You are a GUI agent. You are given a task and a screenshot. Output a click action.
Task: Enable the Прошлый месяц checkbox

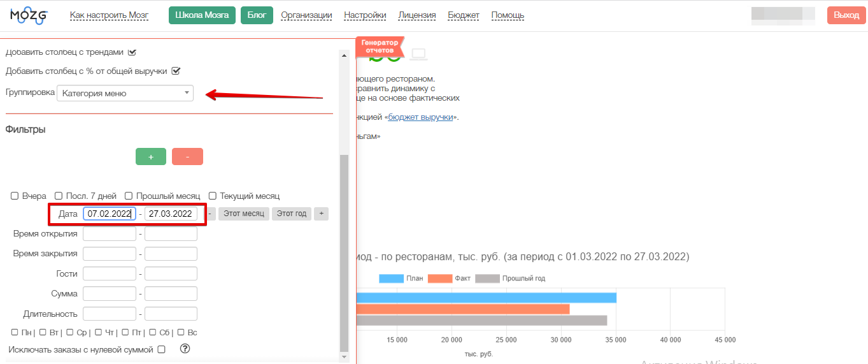(129, 196)
